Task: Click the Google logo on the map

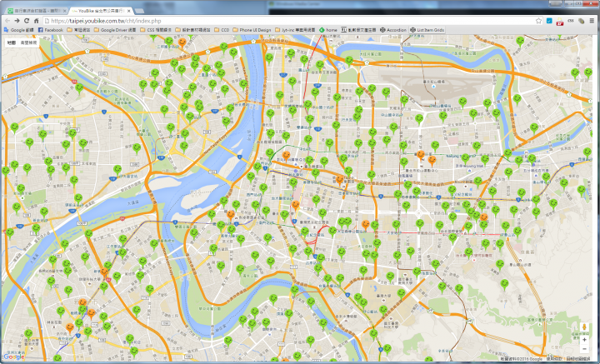Action: point(14,357)
